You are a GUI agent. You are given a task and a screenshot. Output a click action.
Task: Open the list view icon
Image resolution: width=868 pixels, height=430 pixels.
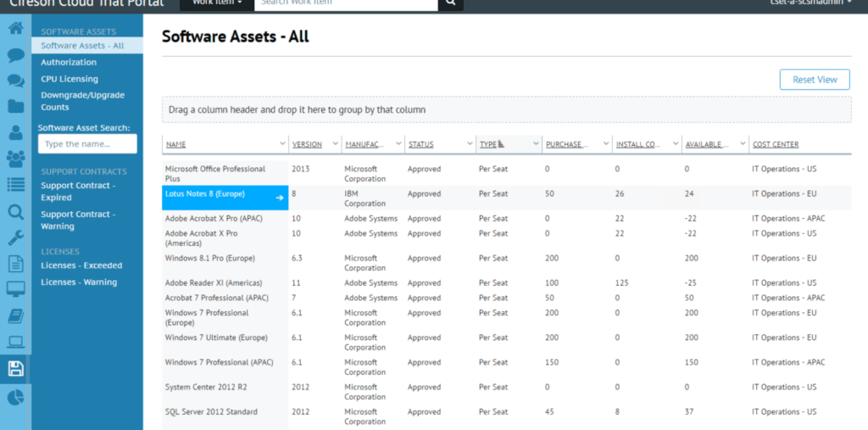tap(15, 185)
